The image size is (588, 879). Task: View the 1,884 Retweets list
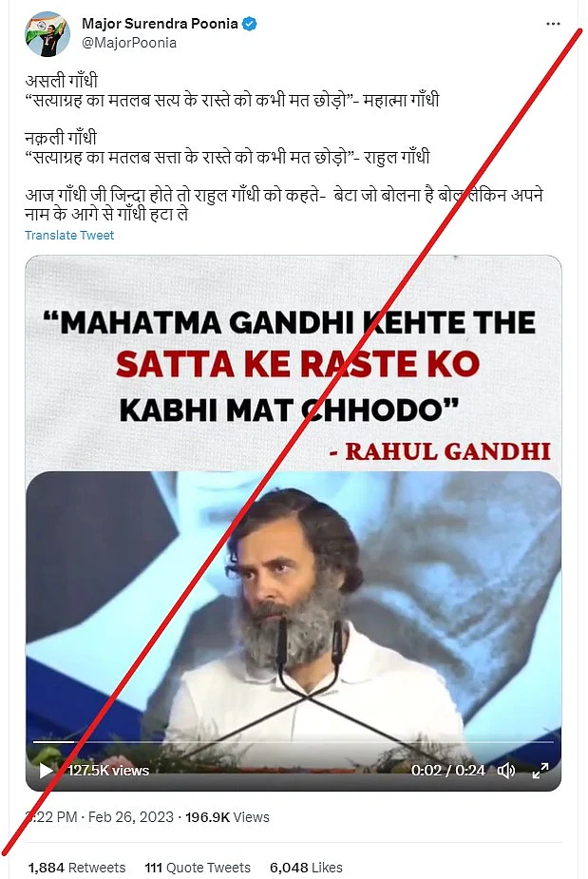tap(77, 868)
